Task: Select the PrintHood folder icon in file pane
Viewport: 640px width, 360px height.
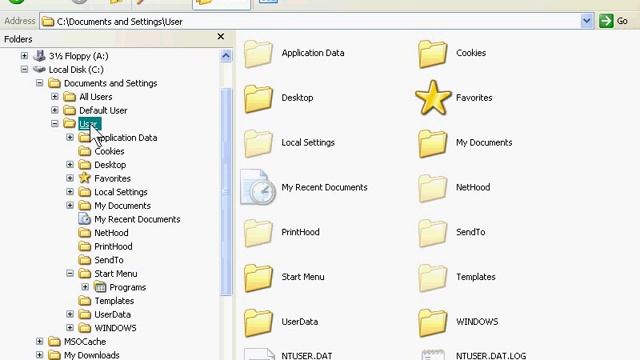Action: click(x=258, y=233)
